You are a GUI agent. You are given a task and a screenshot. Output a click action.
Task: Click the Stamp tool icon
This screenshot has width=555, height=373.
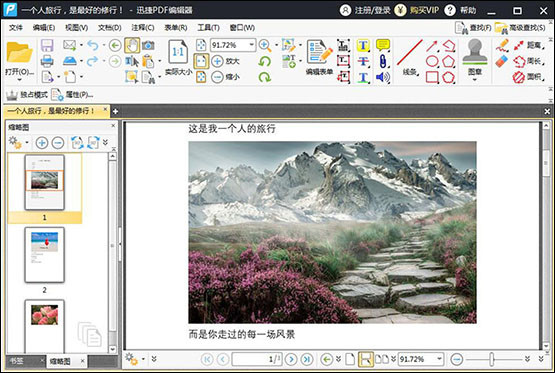475,52
